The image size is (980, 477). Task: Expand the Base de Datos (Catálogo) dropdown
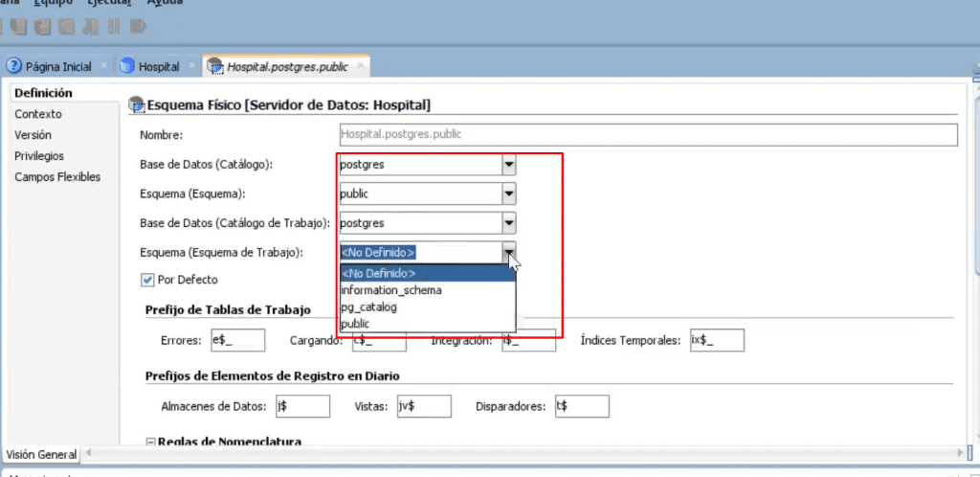click(509, 165)
